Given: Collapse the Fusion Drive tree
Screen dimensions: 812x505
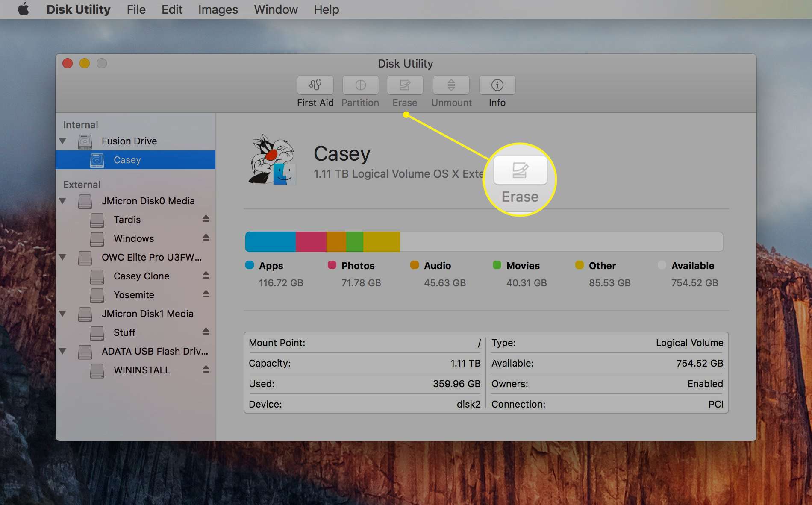Looking at the screenshot, I should pos(63,141).
